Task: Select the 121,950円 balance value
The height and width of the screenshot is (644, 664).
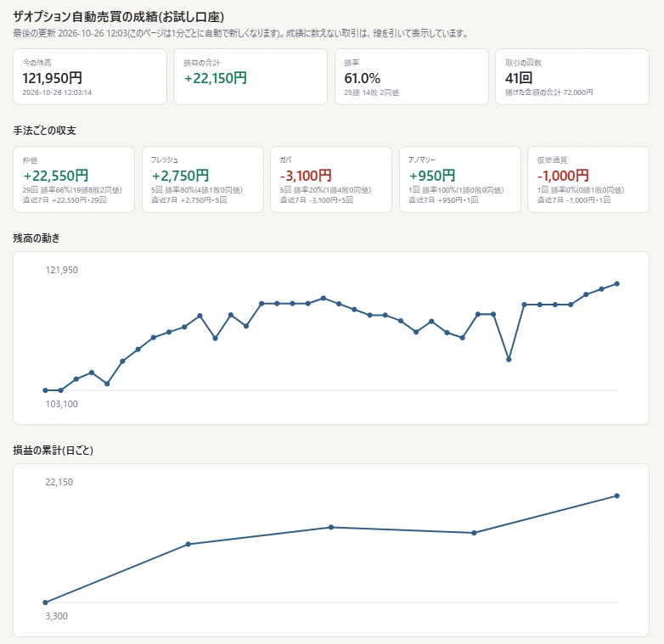Action: tap(52, 78)
